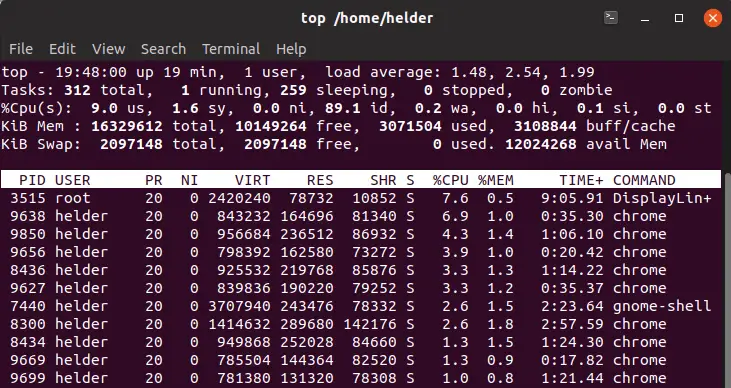Screen dimensions: 731x388
Task: Click PID 9656 in the process list
Action: [x=28, y=252]
